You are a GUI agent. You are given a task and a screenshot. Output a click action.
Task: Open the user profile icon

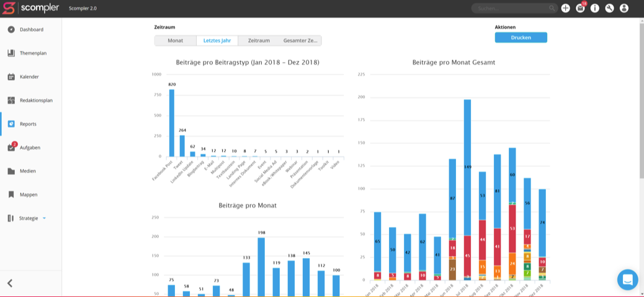624,8
